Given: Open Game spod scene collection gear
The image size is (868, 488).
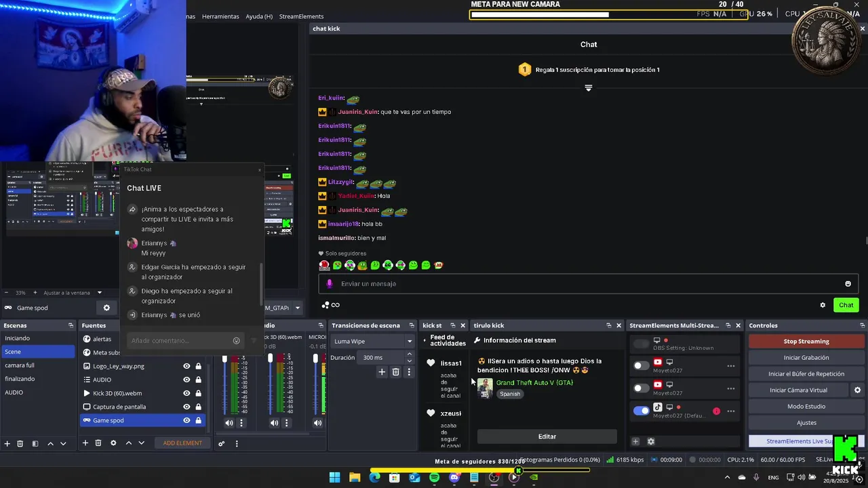Looking at the screenshot, I should (106, 308).
